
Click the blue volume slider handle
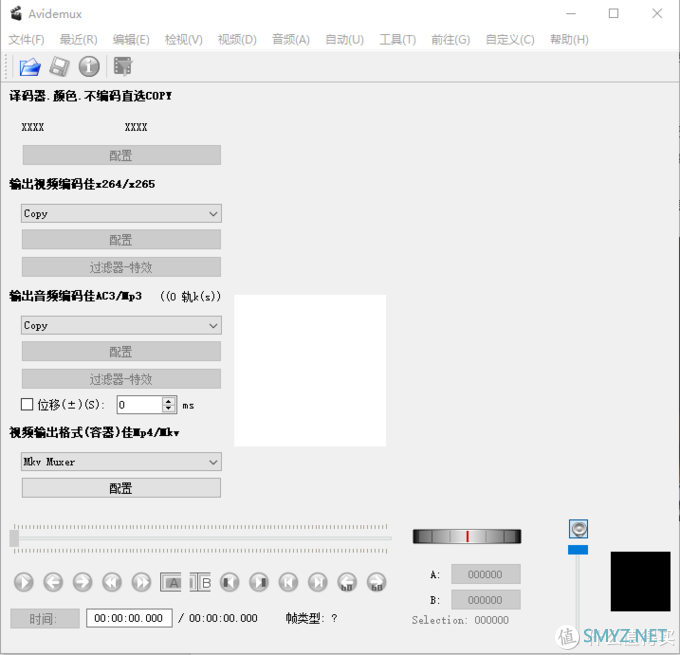[x=578, y=550]
